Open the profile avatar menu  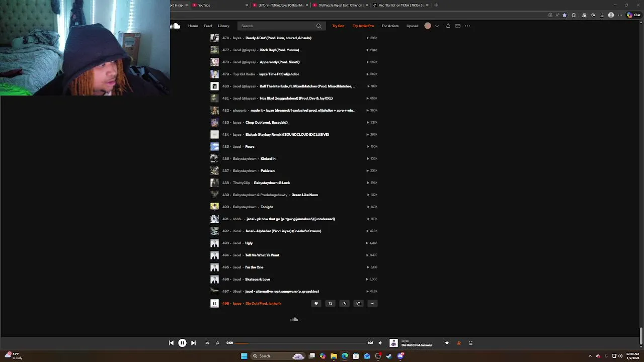428,26
